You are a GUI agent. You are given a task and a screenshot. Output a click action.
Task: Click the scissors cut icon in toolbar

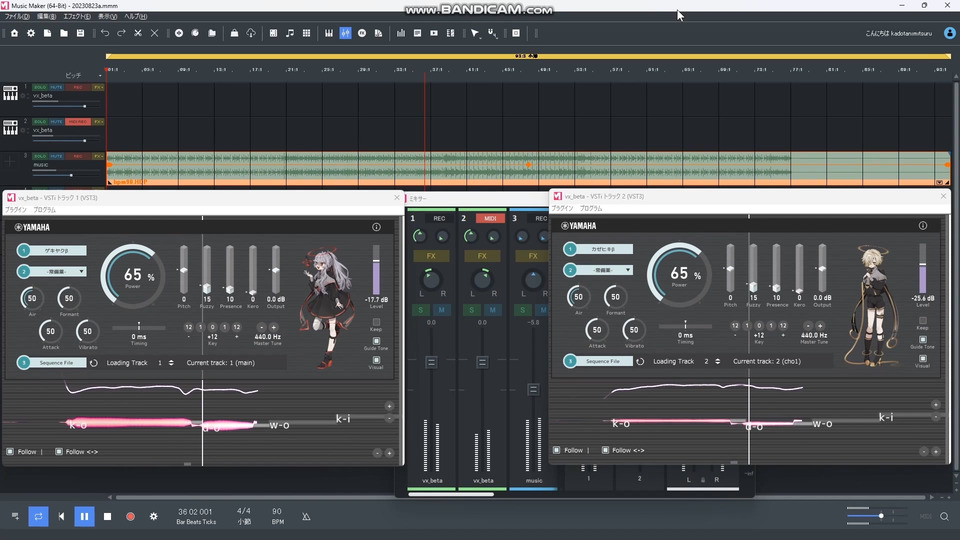coord(138,33)
